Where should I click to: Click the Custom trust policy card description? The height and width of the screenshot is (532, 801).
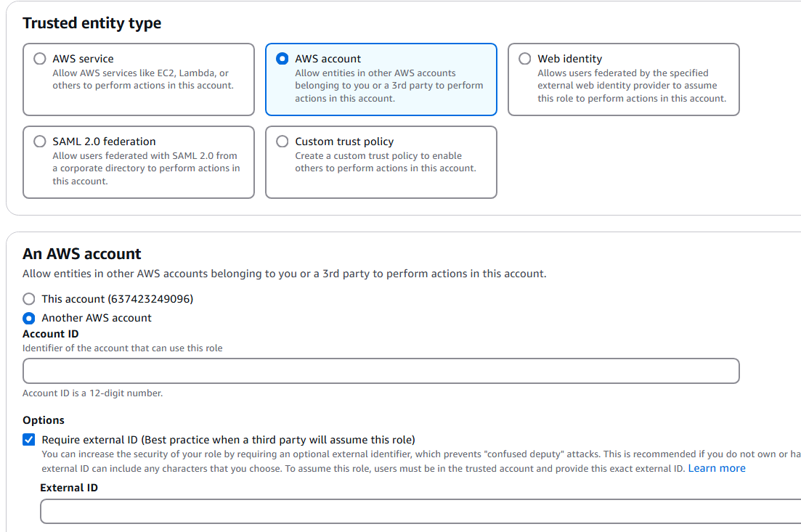coord(385,162)
